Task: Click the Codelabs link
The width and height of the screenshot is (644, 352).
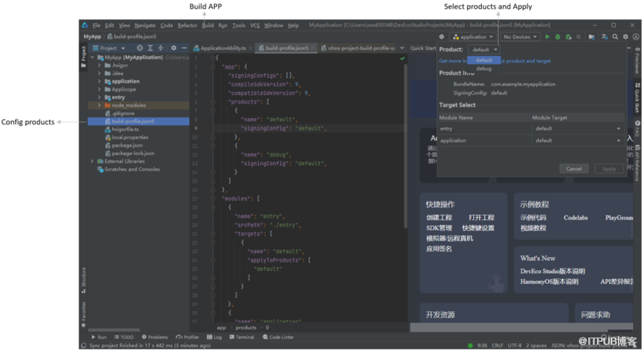Action: [x=575, y=218]
